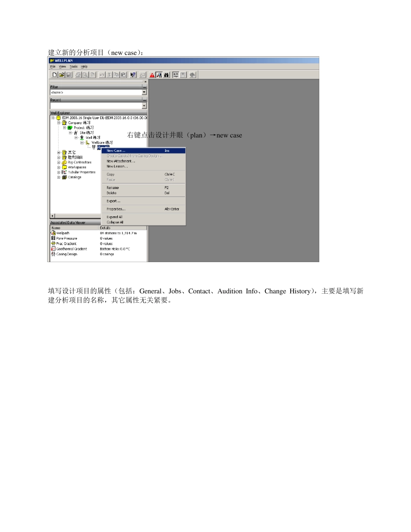Open the Help menu

tap(84, 67)
